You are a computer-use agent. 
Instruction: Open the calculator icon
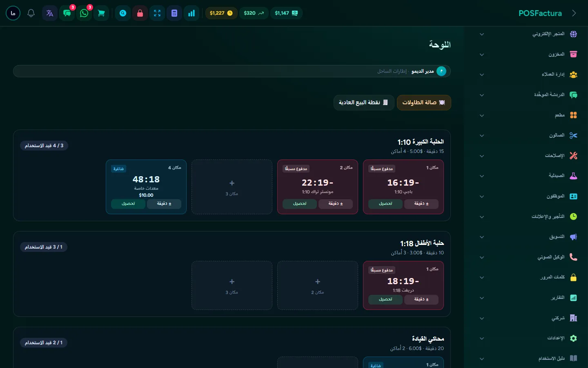click(174, 13)
